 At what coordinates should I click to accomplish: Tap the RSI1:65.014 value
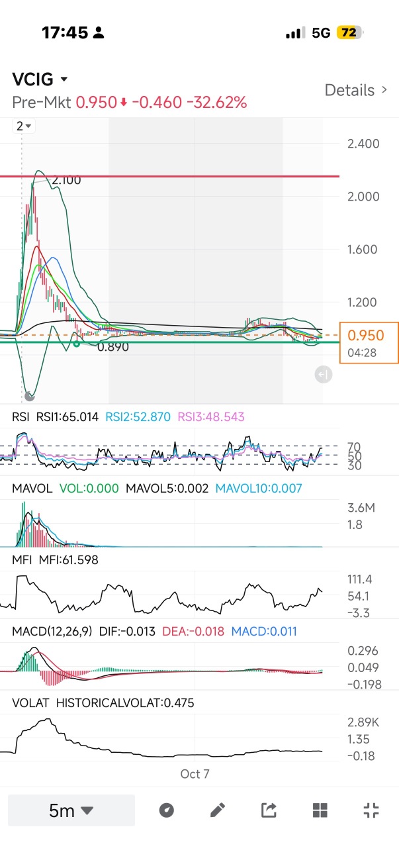click(67, 417)
